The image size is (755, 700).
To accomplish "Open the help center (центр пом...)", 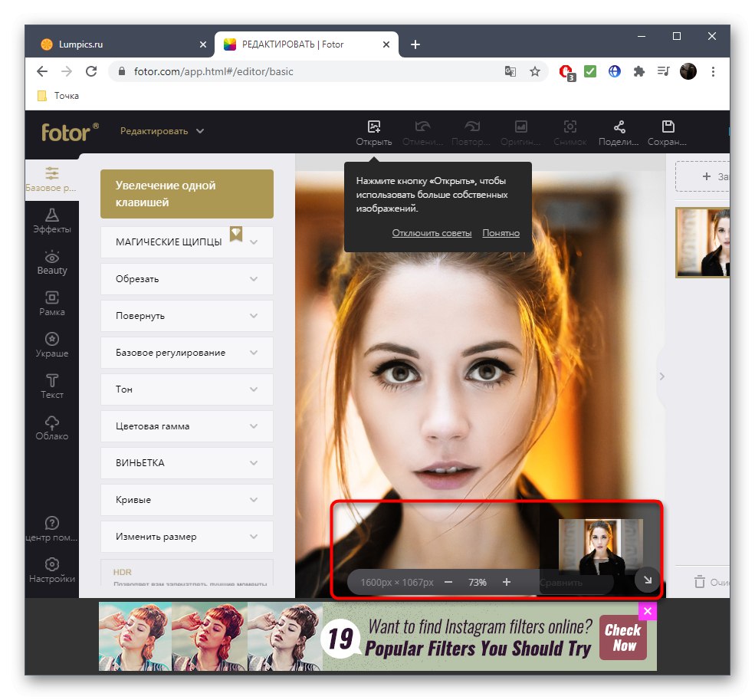I will tap(51, 529).
